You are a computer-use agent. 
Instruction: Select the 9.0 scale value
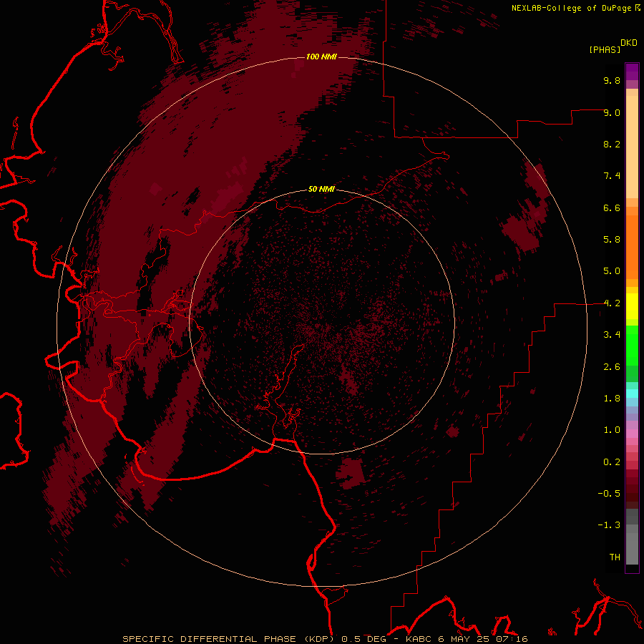pos(612,112)
